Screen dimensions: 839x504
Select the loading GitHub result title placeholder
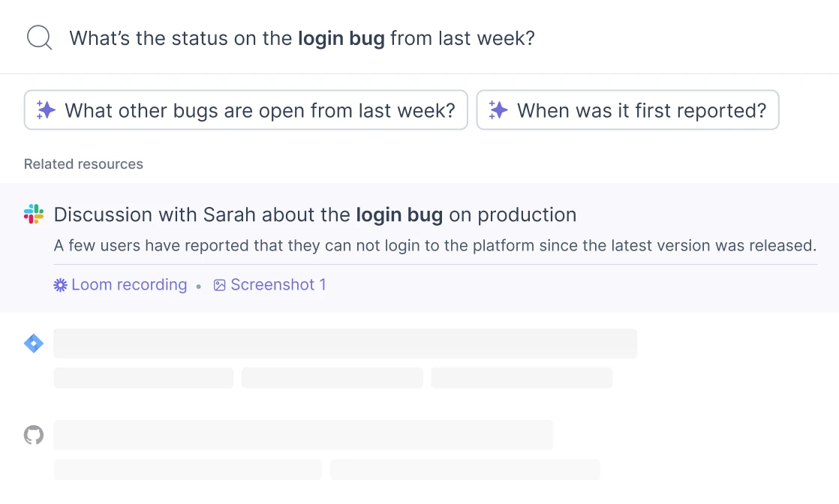click(303, 435)
